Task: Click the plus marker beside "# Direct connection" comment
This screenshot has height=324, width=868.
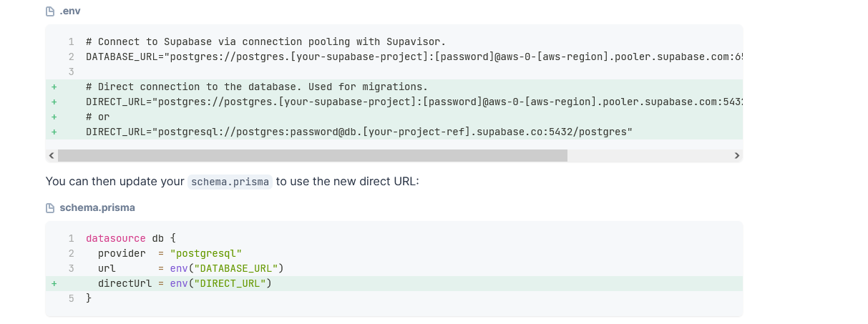Action: click(x=54, y=87)
